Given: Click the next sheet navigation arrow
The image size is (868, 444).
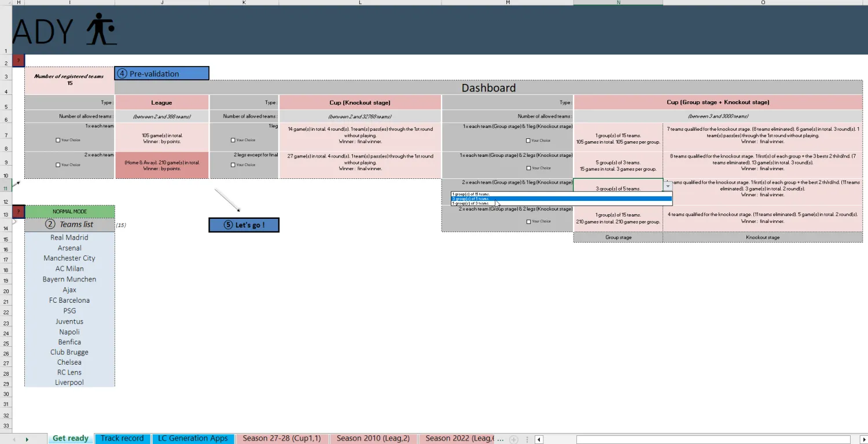Looking at the screenshot, I should (x=27, y=439).
